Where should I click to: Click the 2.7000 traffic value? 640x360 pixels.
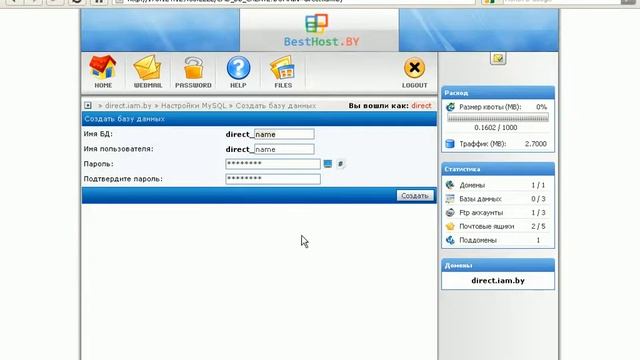coord(536,144)
